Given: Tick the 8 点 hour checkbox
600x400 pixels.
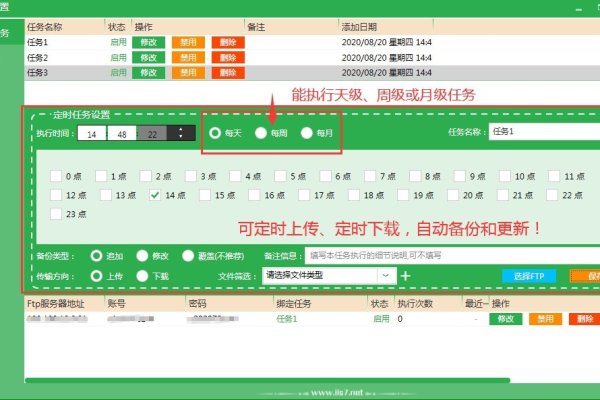Looking at the screenshot, I should point(415,176).
